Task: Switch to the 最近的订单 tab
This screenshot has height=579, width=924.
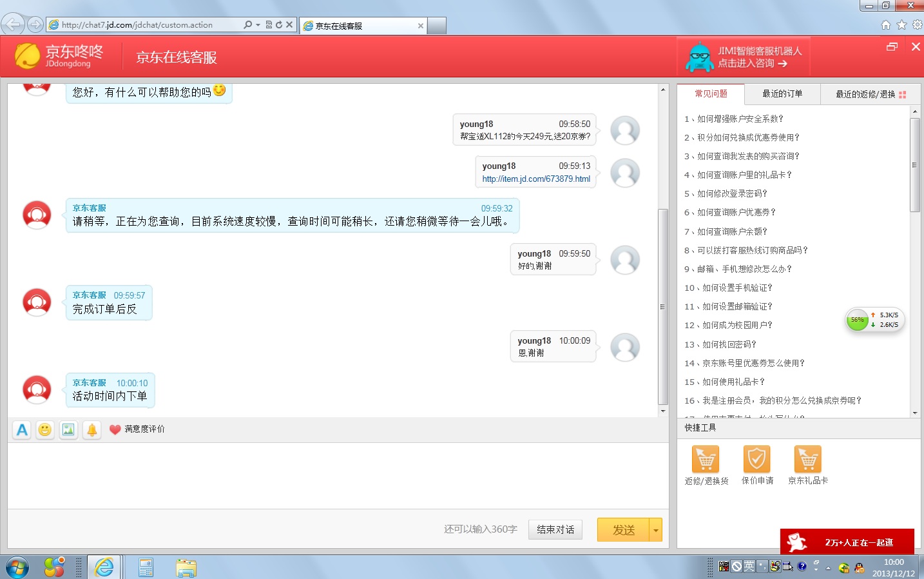Action: (782, 93)
